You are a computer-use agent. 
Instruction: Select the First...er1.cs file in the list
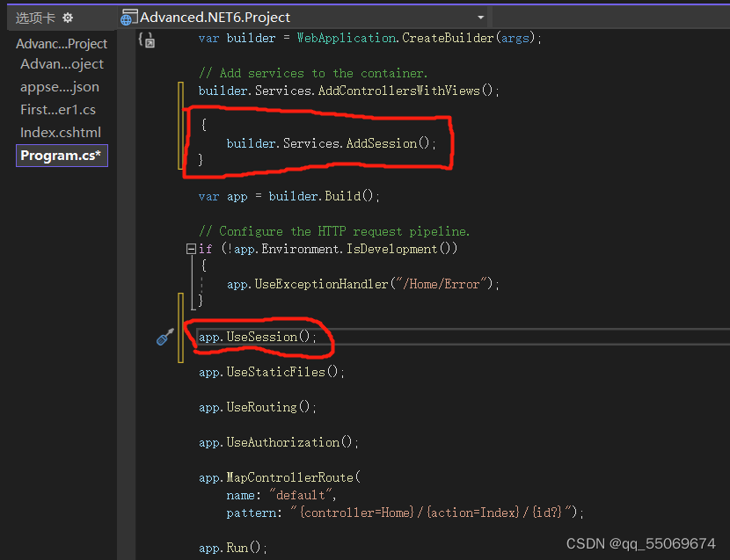pos(56,109)
